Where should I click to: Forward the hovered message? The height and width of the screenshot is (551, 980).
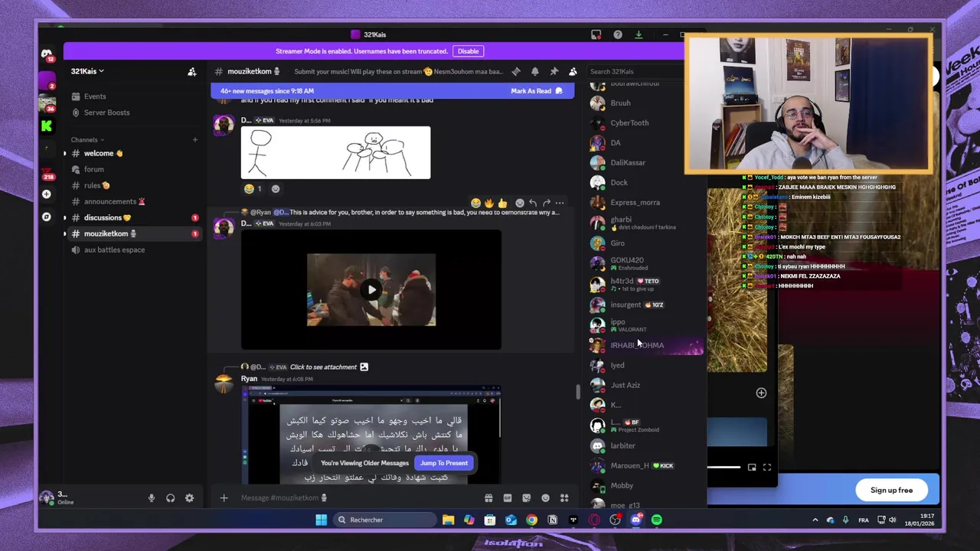coord(546,203)
